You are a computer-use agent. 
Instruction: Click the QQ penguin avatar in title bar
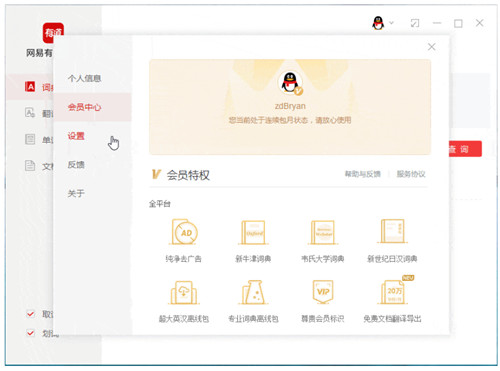click(378, 23)
